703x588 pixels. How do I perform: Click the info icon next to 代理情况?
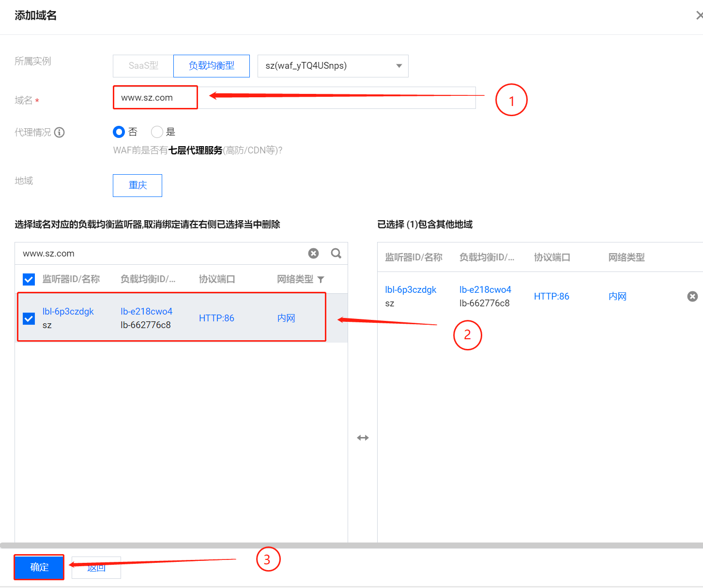click(60, 133)
